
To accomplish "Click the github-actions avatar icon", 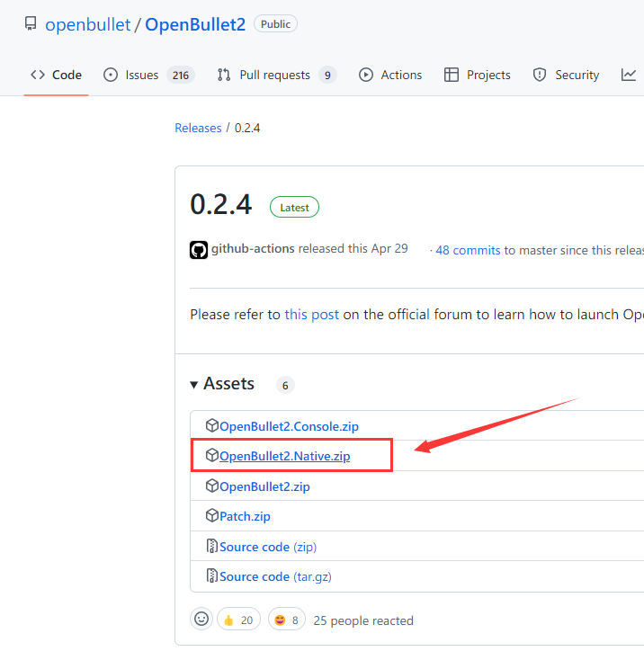I will pos(199,250).
